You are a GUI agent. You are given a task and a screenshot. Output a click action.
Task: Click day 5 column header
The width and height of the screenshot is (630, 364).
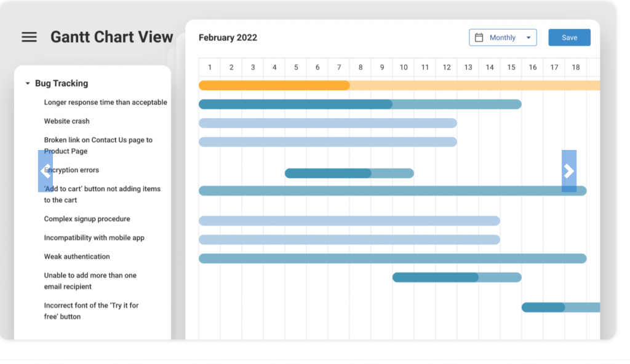coord(296,67)
